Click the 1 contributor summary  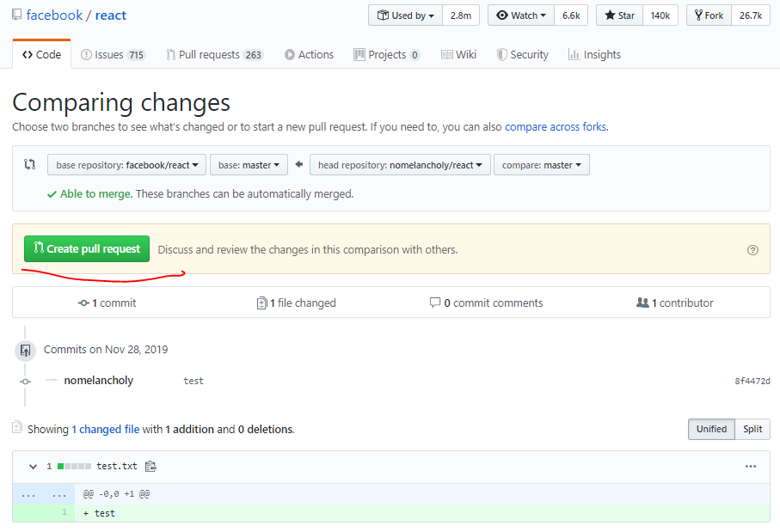pyautogui.click(x=674, y=303)
